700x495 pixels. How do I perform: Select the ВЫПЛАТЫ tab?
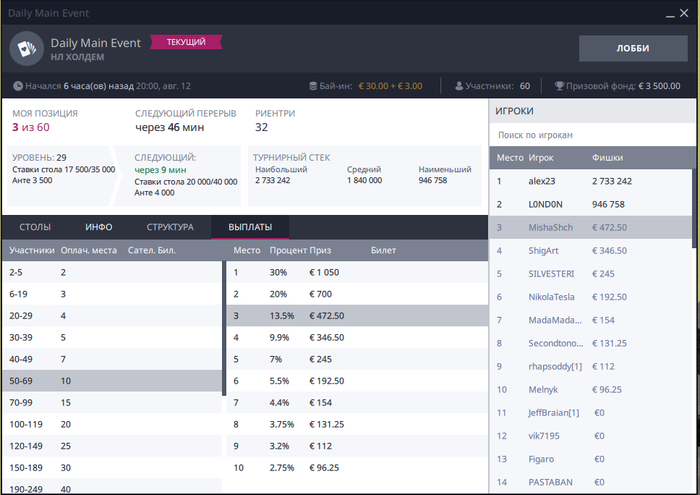[250, 227]
